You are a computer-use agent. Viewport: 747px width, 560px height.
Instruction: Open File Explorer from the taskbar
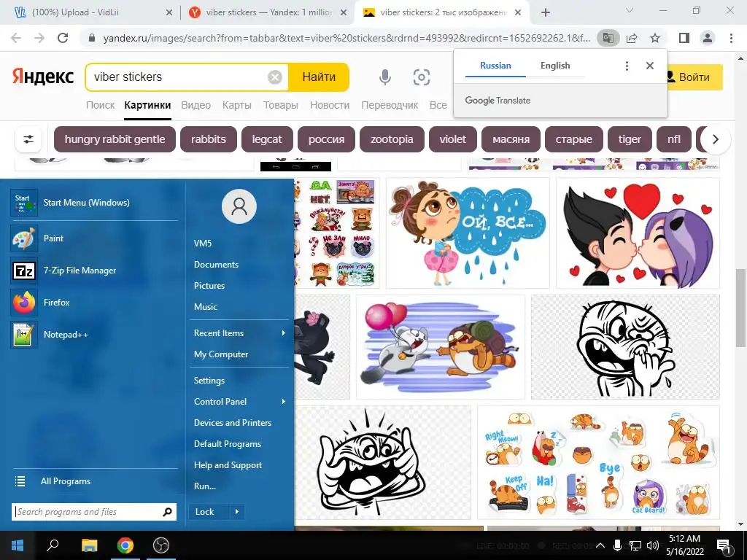click(x=89, y=545)
